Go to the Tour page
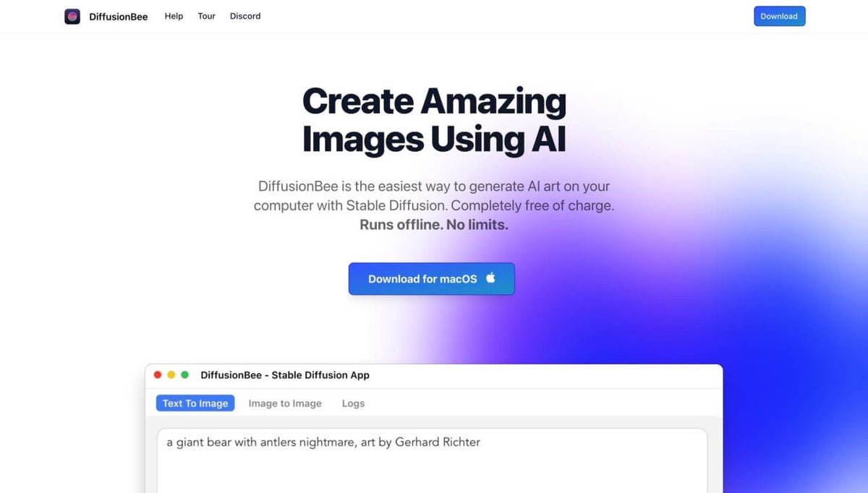The width and height of the screenshot is (868, 493). 207,16
